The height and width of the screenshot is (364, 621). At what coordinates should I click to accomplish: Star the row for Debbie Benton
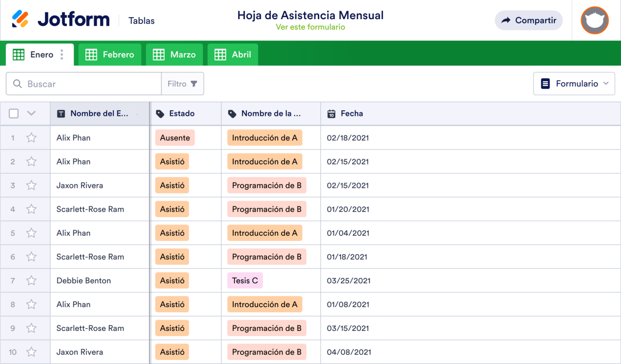(31, 280)
